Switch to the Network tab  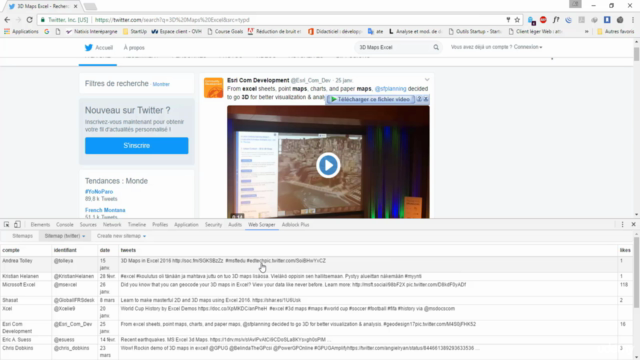coord(112,224)
